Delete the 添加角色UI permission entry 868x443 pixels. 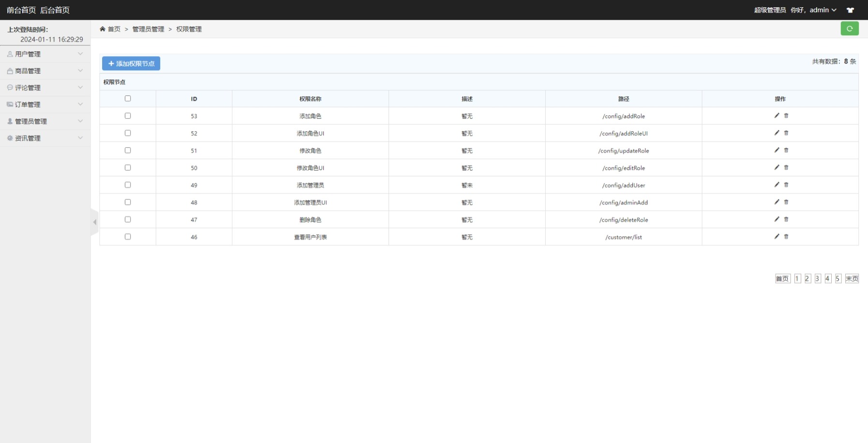[786, 133]
